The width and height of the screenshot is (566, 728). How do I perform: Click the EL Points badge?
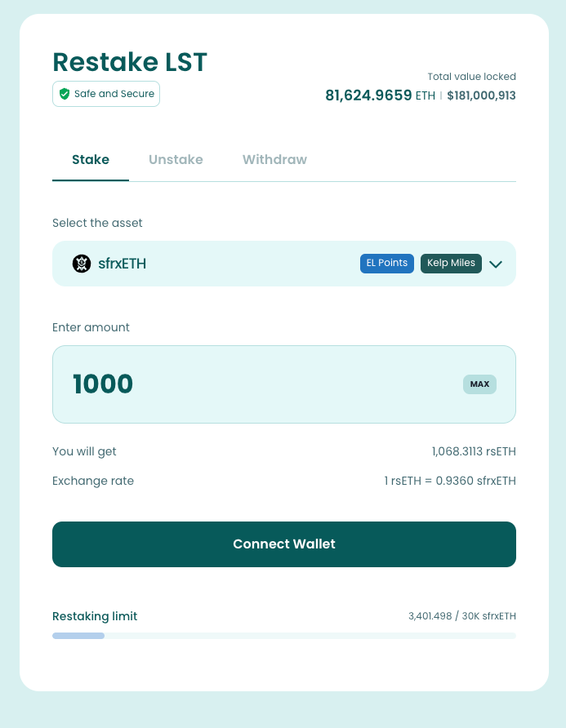pos(387,264)
